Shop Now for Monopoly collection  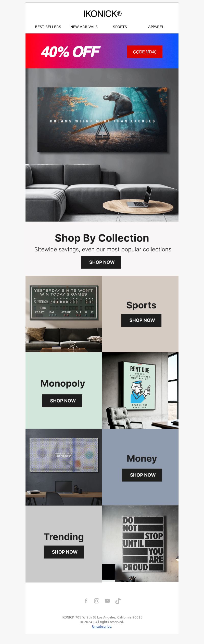click(x=62, y=400)
